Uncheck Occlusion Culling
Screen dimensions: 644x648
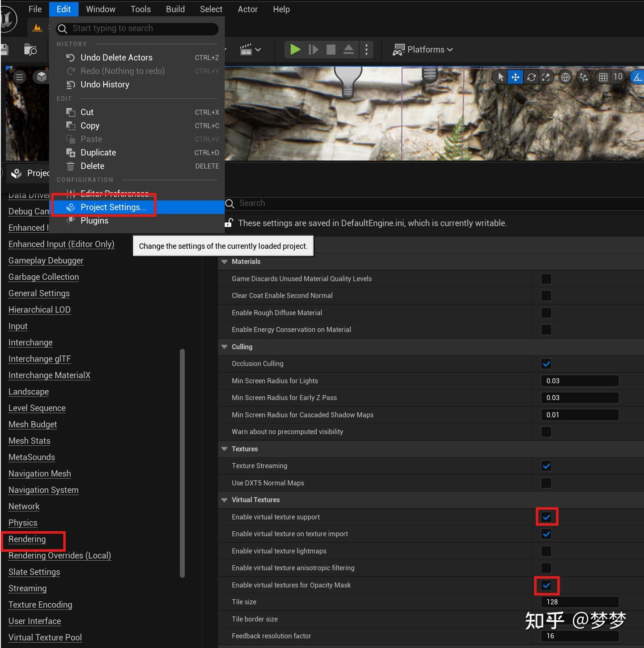tap(546, 363)
